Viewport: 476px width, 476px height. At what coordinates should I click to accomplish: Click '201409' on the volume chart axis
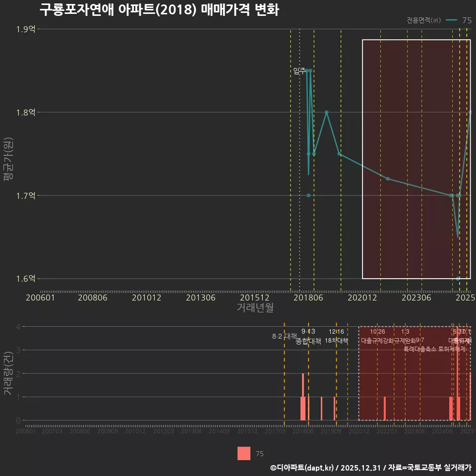tap(219, 431)
